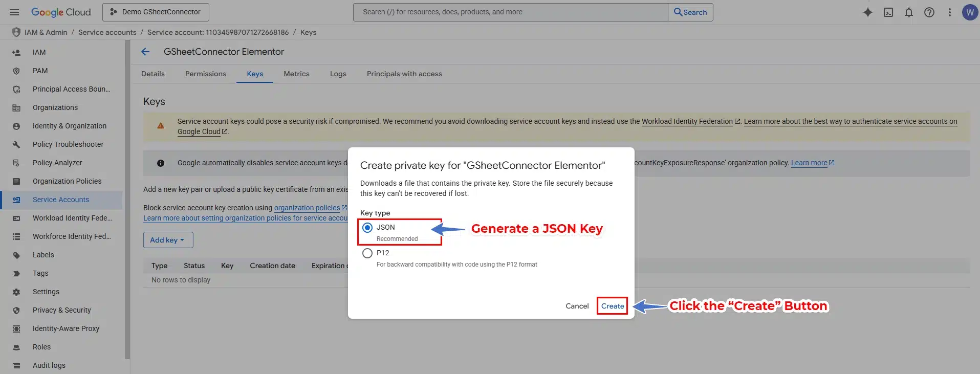Click the Gemini sparkle icon
Image resolution: width=980 pixels, height=374 pixels.
(867, 12)
